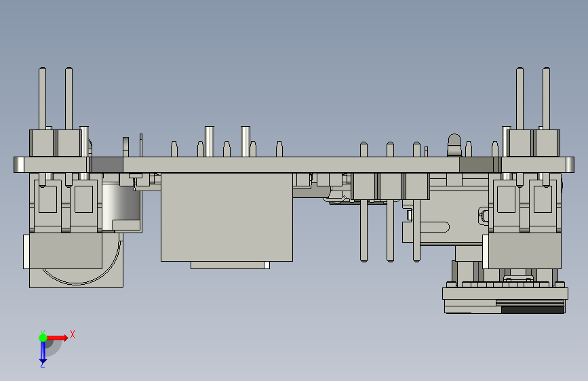Viewport: 588px width, 381px height.
Task: Click the blue Z axis arrow of the triad
Action: pyautogui.click(x=43, y=353)
